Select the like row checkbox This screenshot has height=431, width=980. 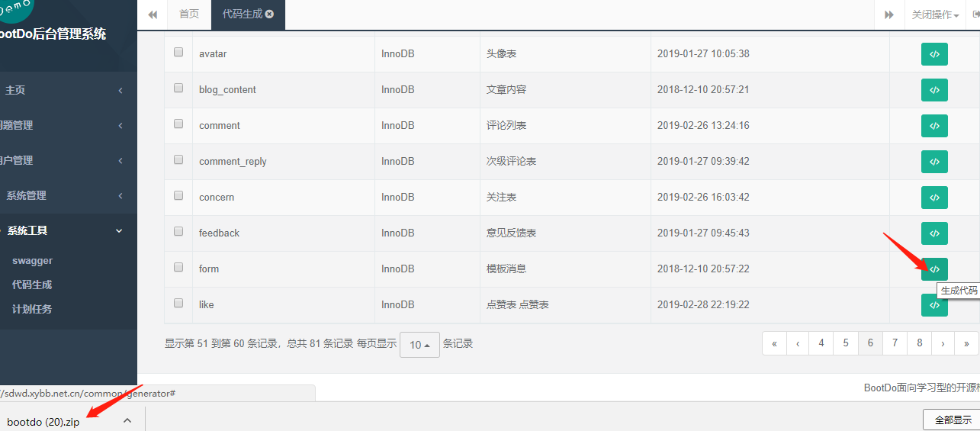pyautogui.click(x=178, y=304)
